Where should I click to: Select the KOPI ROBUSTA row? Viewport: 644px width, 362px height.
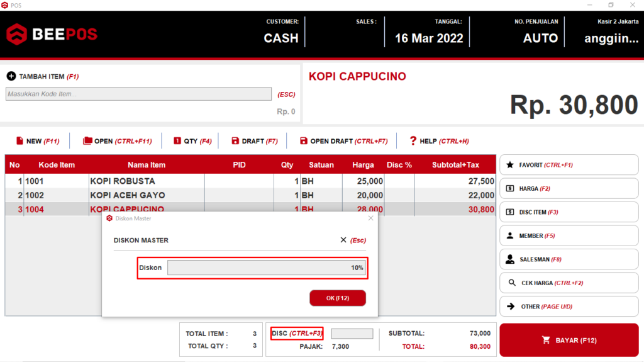(x=250, y=181)
